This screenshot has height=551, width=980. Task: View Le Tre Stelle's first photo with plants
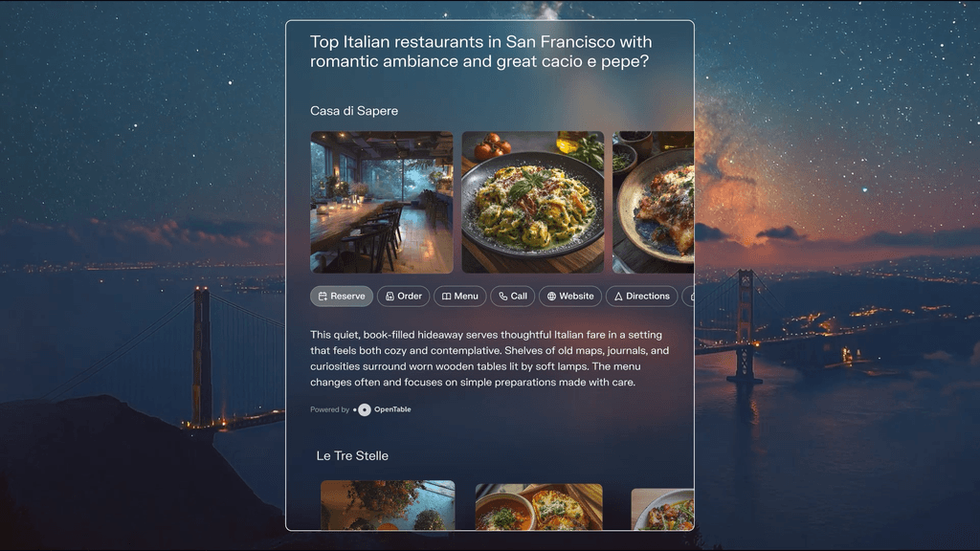tap(389, 505)
